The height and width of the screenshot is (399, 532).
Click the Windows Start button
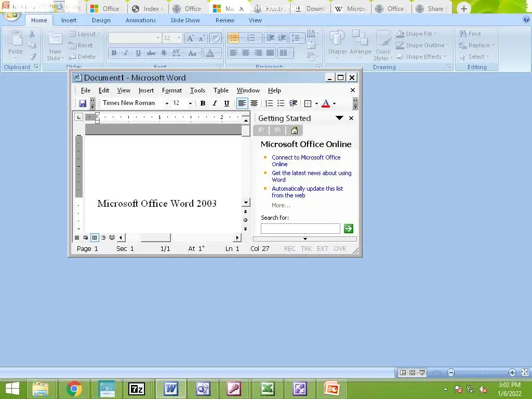pos(12,389)
